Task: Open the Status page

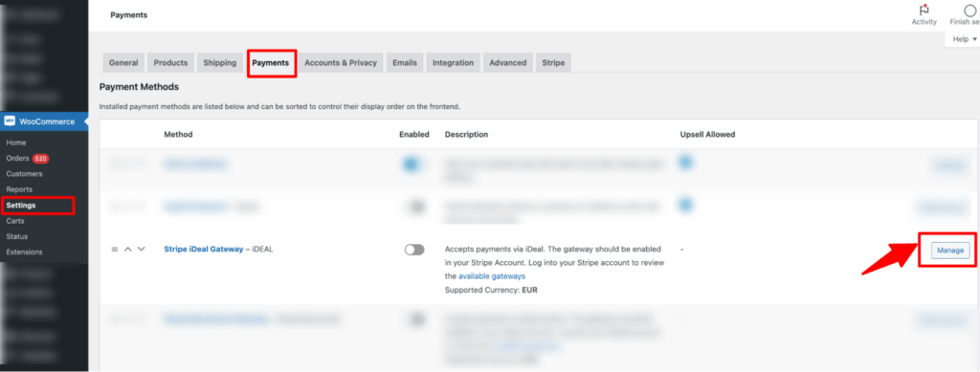Action: pos(17,236)
